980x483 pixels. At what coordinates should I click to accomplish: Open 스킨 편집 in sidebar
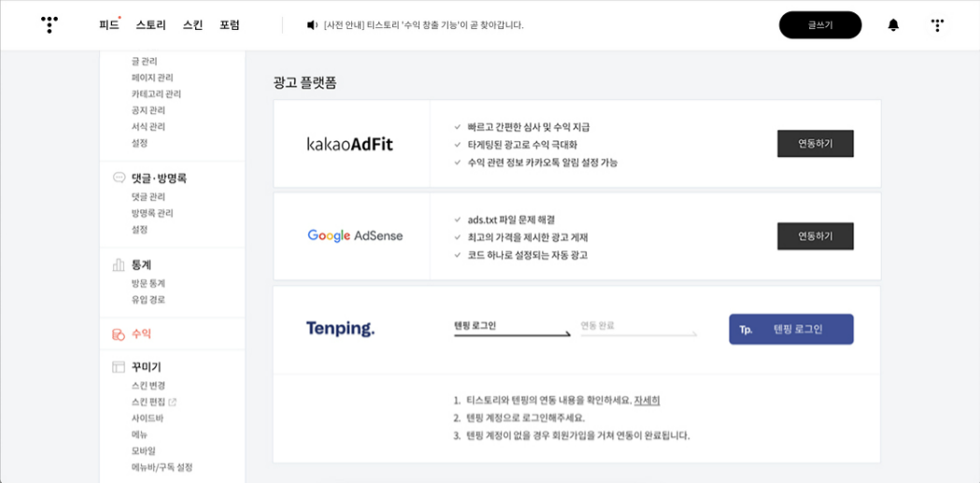(149, 402)
